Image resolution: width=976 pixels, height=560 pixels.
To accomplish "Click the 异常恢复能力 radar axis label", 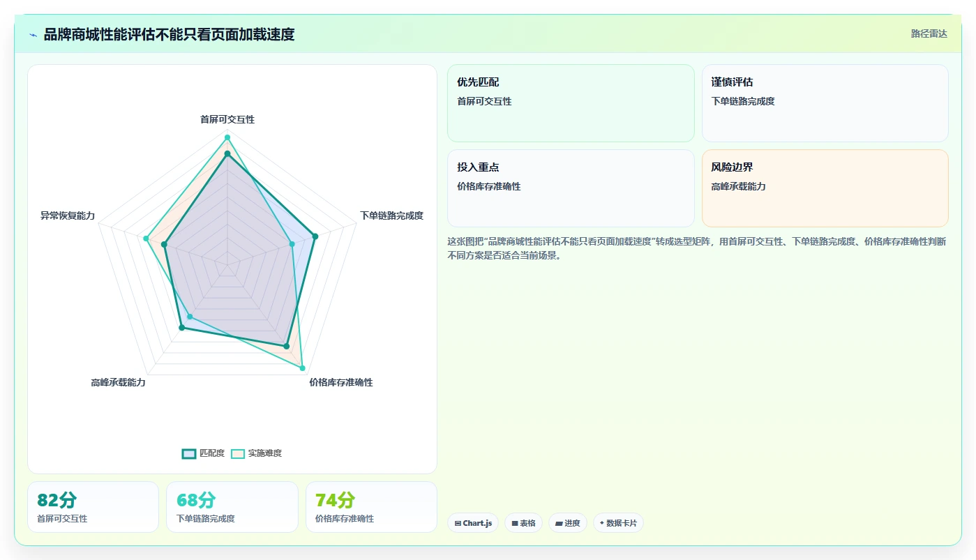I will click(x=68, y=215).
